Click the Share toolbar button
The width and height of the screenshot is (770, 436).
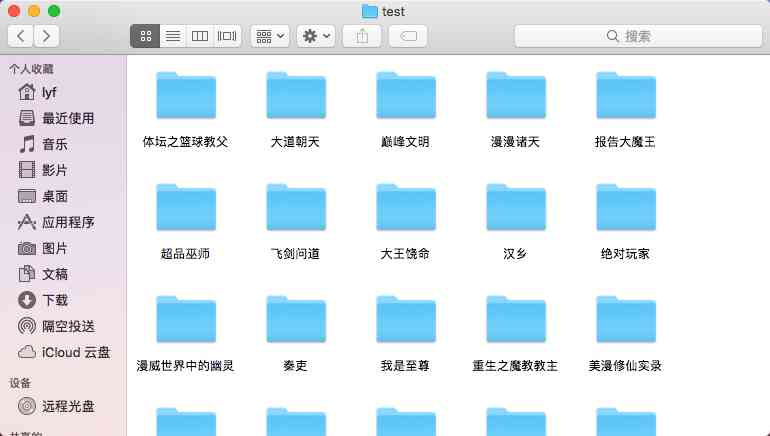tap(361, 36)
